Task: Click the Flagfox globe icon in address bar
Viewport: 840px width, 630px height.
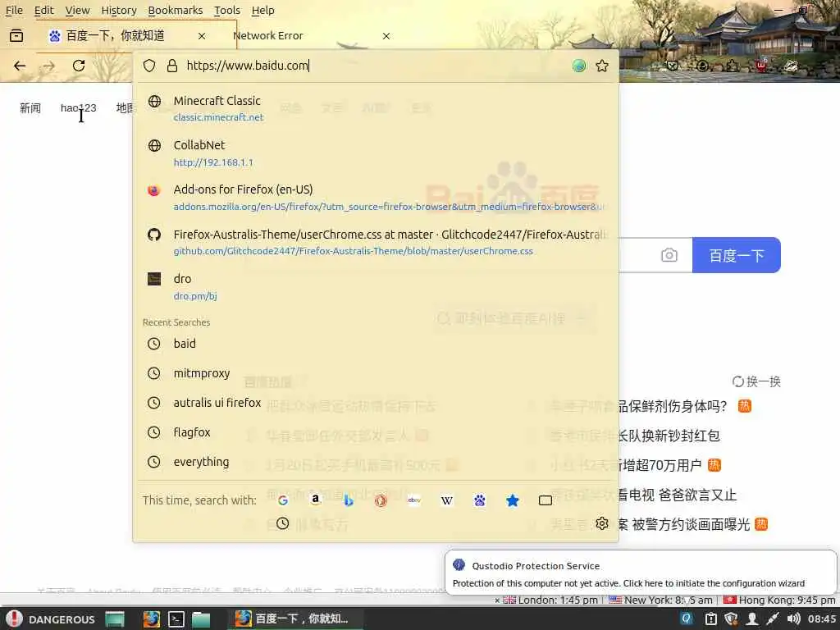Action: (x=579, y=66)
